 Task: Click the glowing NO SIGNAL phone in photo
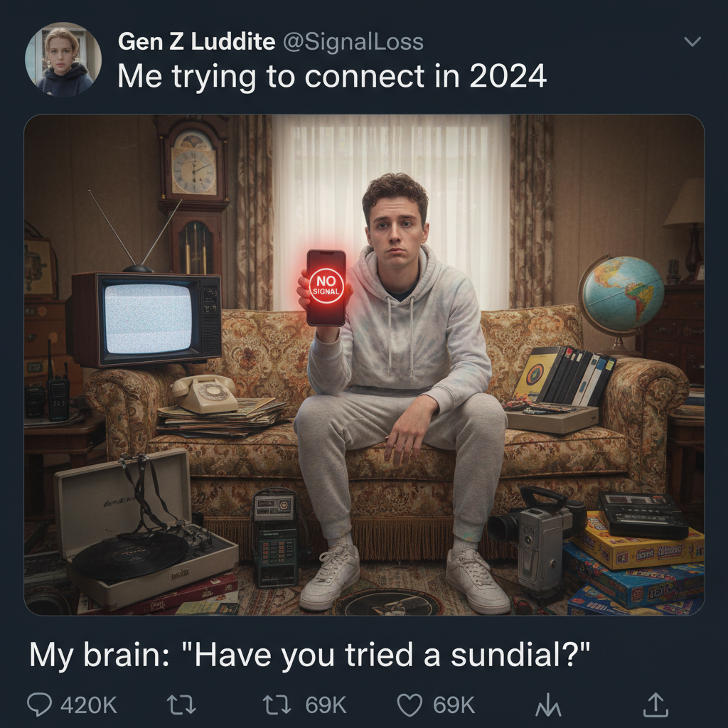pyautogui.click(x=326, y=288)
